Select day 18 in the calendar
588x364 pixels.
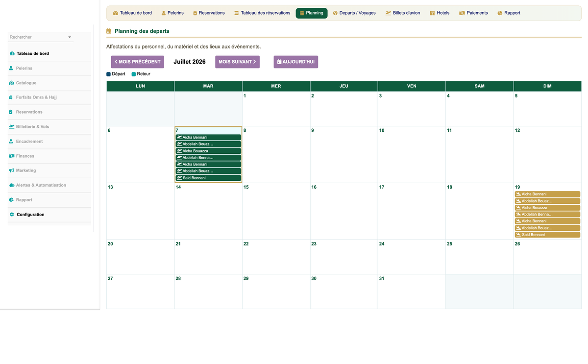tap(480, 211)
